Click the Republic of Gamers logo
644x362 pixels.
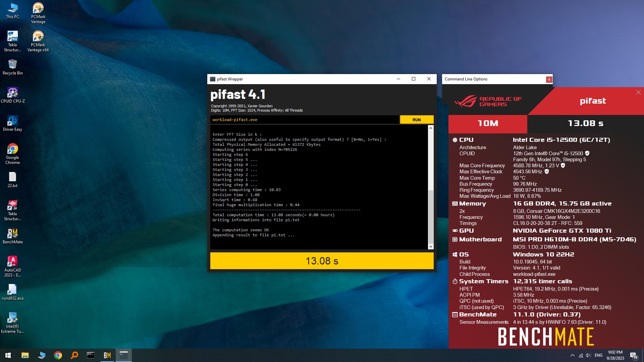coord(488,101)
